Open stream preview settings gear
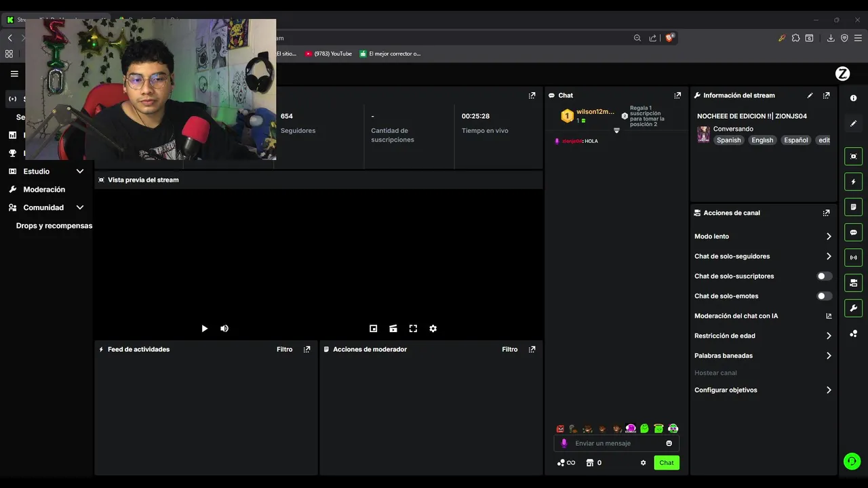Image resolution: width=868 pixels, height=488 pixels. click(433, 329)
